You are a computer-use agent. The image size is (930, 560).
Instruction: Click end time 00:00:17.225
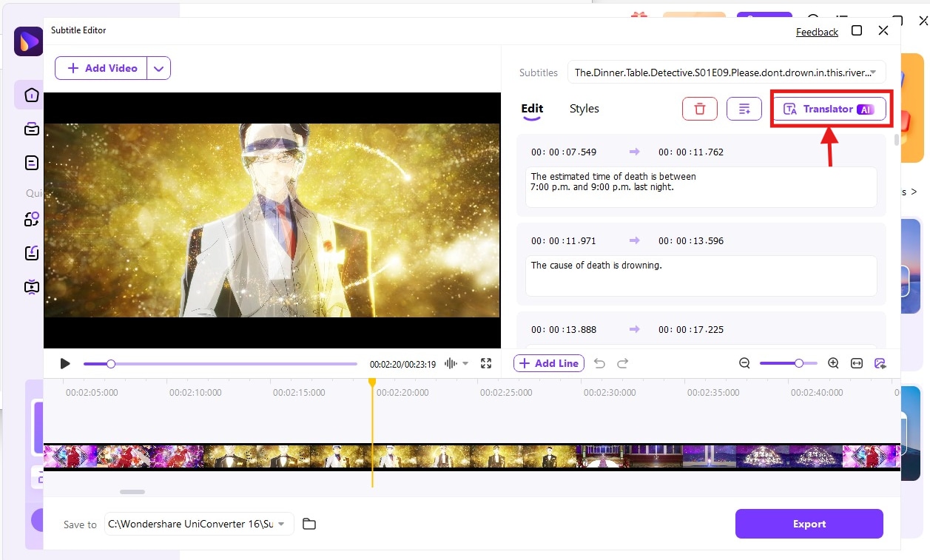click(x=691, y=330)
